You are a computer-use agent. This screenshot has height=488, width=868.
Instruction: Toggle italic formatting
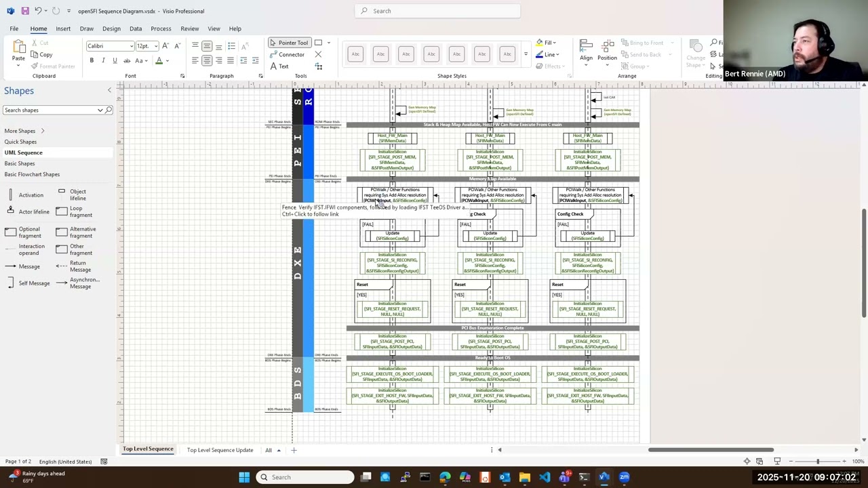tap(103, 61)
